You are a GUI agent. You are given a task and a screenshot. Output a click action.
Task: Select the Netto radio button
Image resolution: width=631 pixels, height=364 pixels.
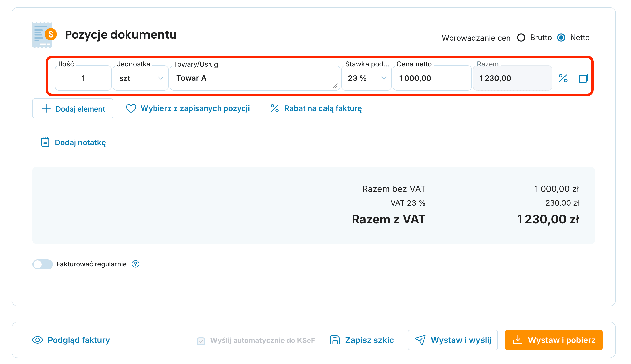(561, 38)
